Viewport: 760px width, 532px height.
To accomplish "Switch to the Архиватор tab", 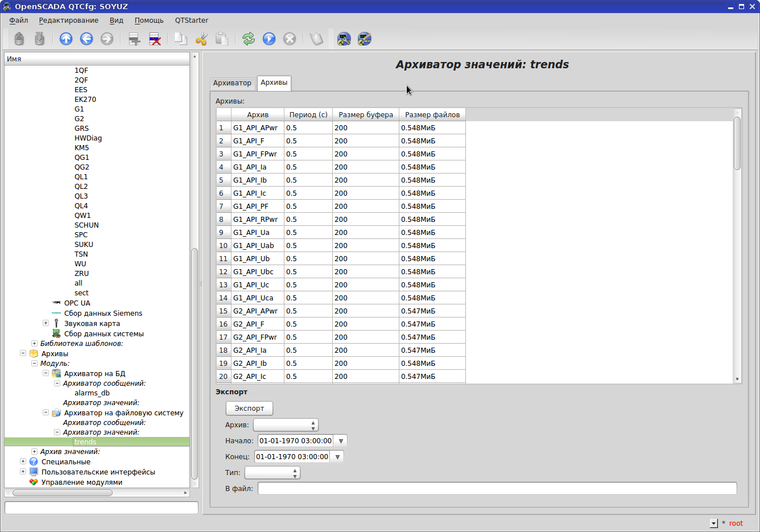I will click(232, 83).
